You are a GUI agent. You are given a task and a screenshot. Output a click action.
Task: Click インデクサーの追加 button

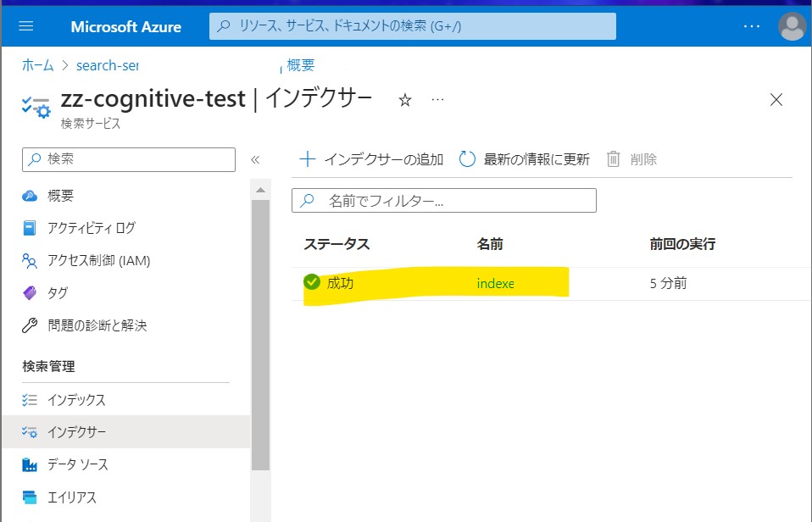371,159
